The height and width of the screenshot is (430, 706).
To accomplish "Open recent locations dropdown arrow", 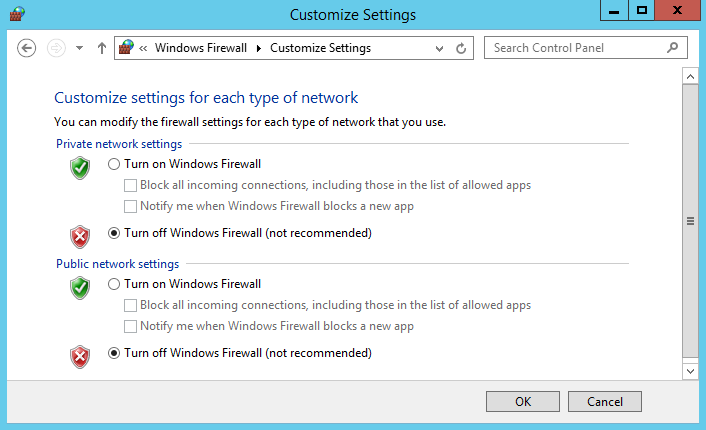I will [79, 48].
